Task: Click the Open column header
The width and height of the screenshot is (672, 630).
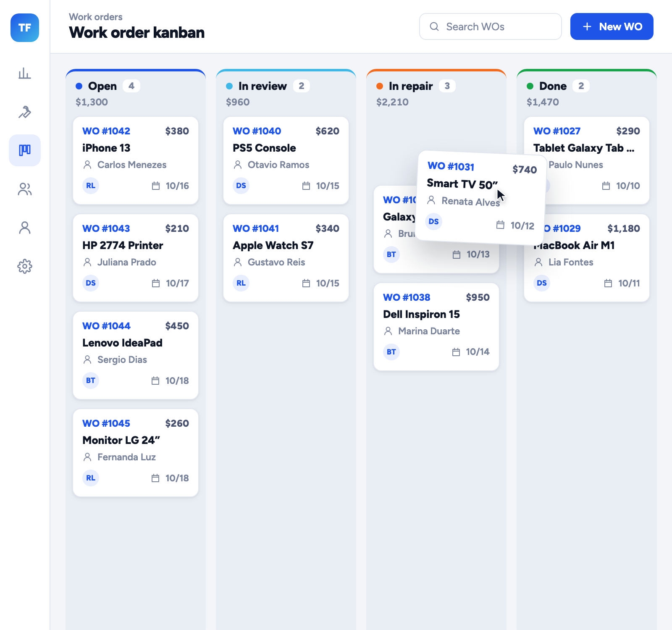Action: click(102, 86)
